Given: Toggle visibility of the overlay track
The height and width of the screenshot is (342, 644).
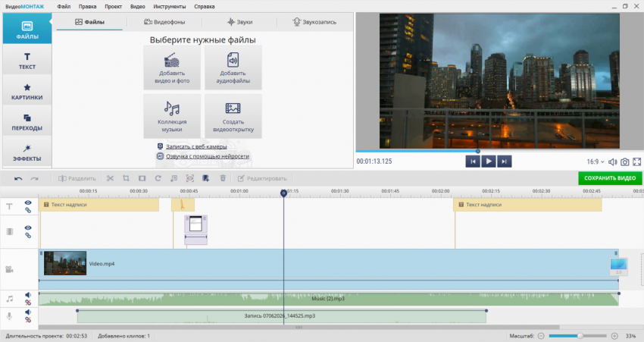Looking at the screenshot, I should 28,227.
